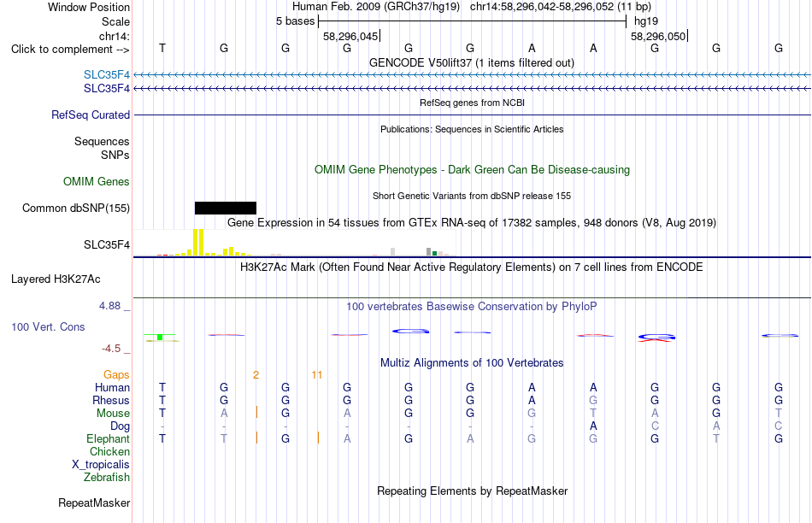
Task: Click the orange gap count '2'
Action: pyautogui.click(x=256, y=375)
